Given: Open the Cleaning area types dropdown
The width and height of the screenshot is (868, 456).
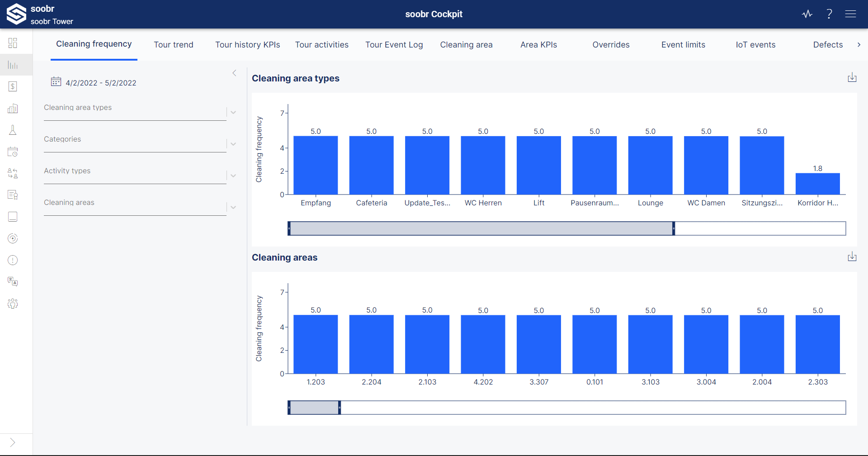Looking at the screenshot, I should coord(233,112).
